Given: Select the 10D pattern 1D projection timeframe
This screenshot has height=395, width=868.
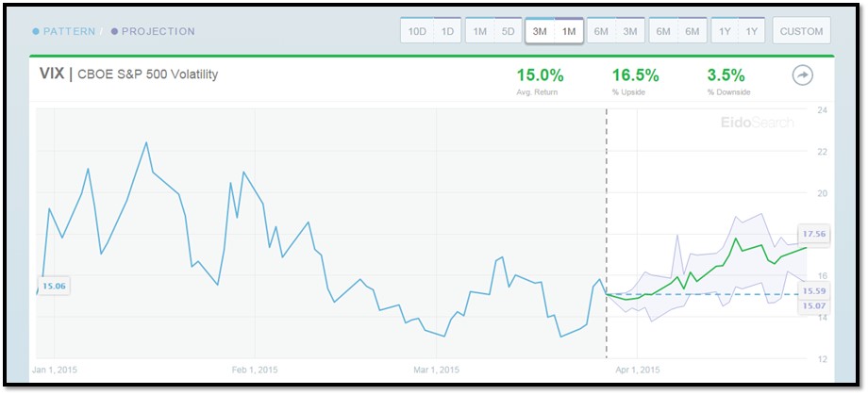Looking at the screenshot, I should (x=431, y=30).
